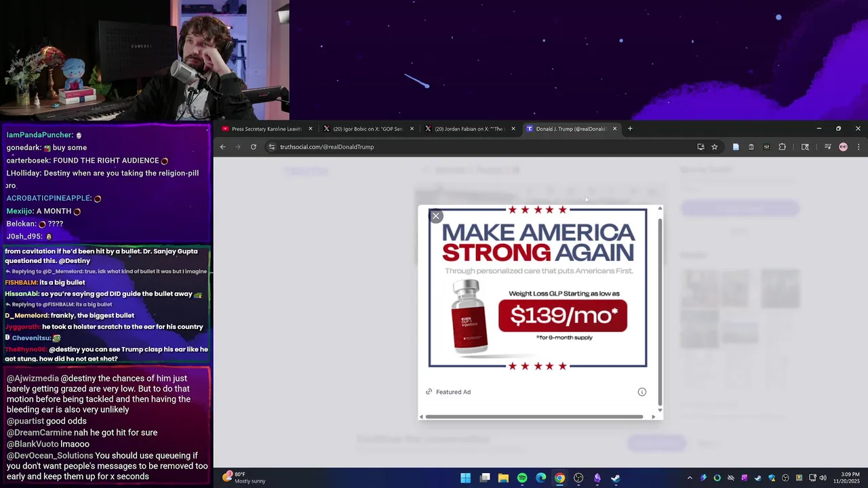Image resolution: width=868 pixels, height=488 pixels.
Task: Expand the system tray hidden icons chevron
Action: click(x=690, y=478)
